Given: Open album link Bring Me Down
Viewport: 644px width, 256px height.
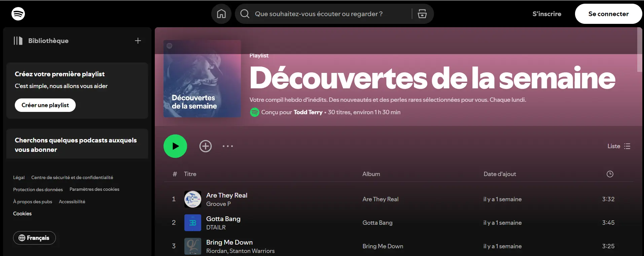Looking at the screenshot, I should tap(383, 246).
